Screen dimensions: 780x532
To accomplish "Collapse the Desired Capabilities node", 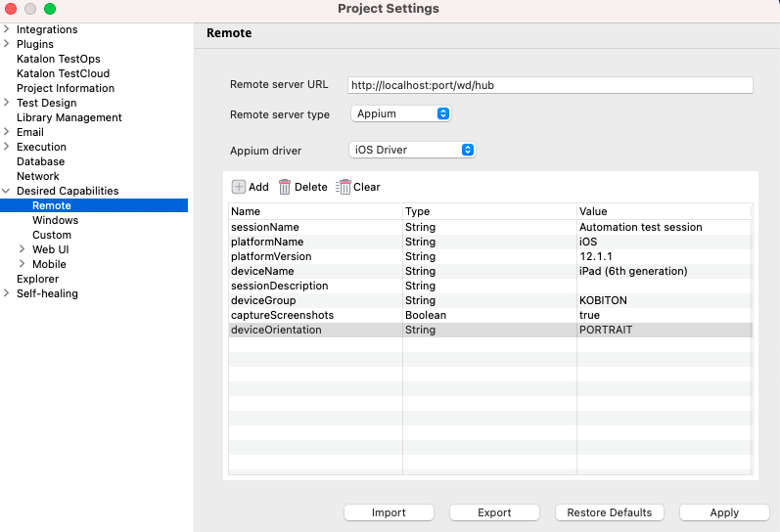I will 7,191.
